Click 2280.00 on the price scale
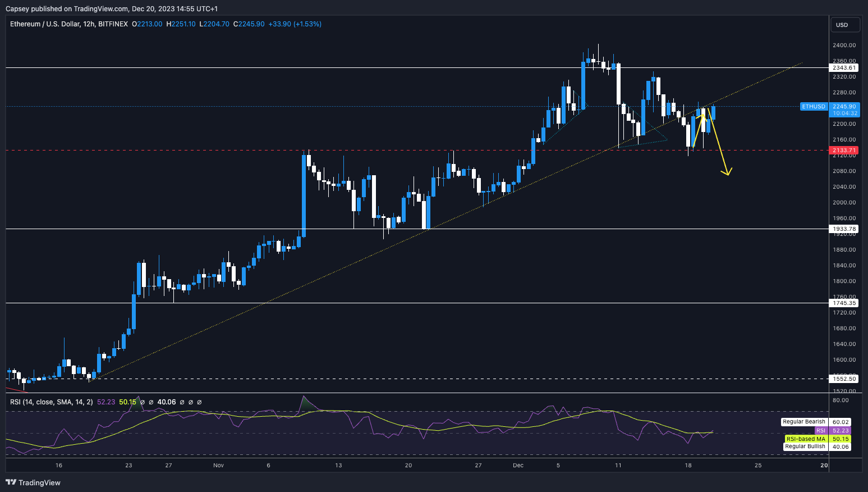 point(844,92)
